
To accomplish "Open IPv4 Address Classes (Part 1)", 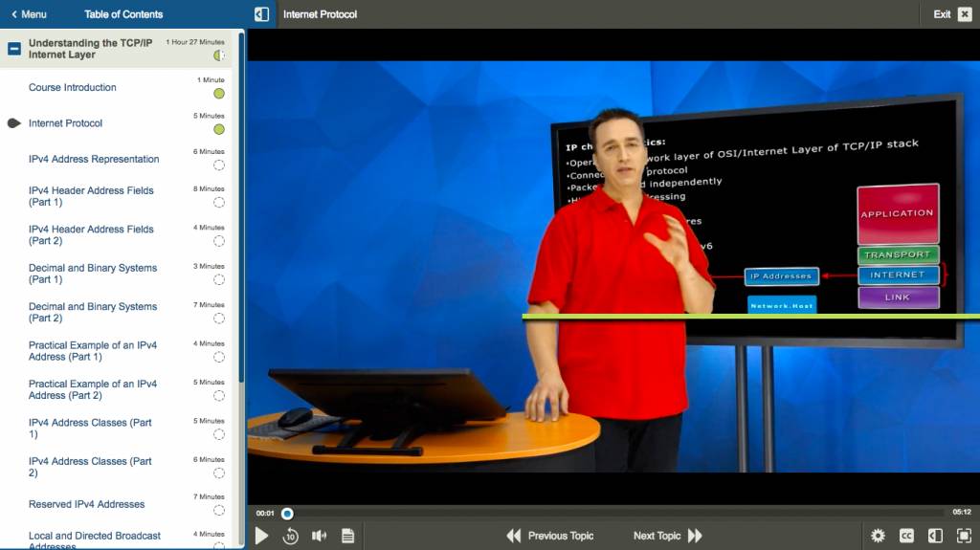I will (91, 429).
